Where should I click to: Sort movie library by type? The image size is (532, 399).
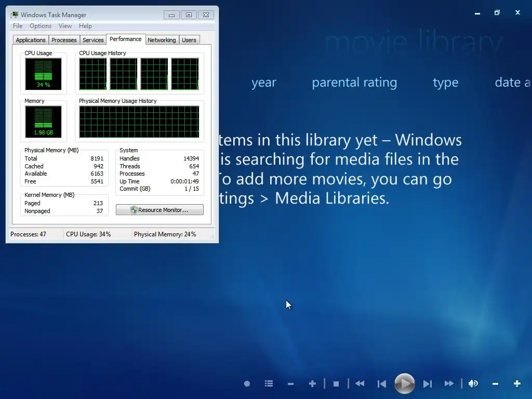pos(445,83)
